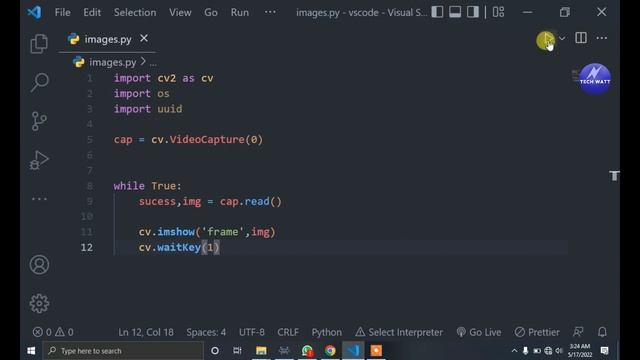Open the Run and Debug view

[x=39, y=160]
